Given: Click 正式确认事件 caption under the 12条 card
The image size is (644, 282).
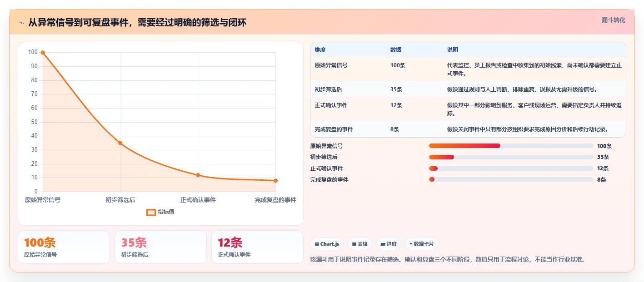Looking at the screenshot, I should click(x=234, y=255).
